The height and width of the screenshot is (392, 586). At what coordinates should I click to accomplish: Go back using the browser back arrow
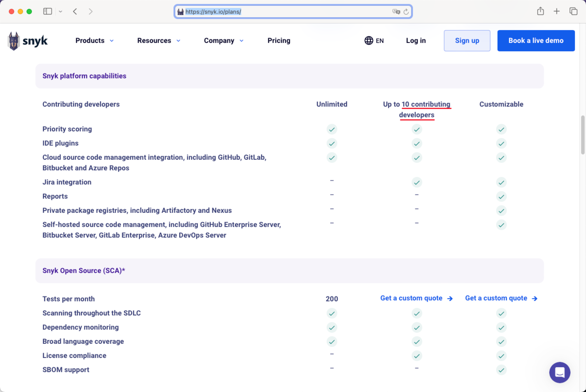click(x=75, y=12)
